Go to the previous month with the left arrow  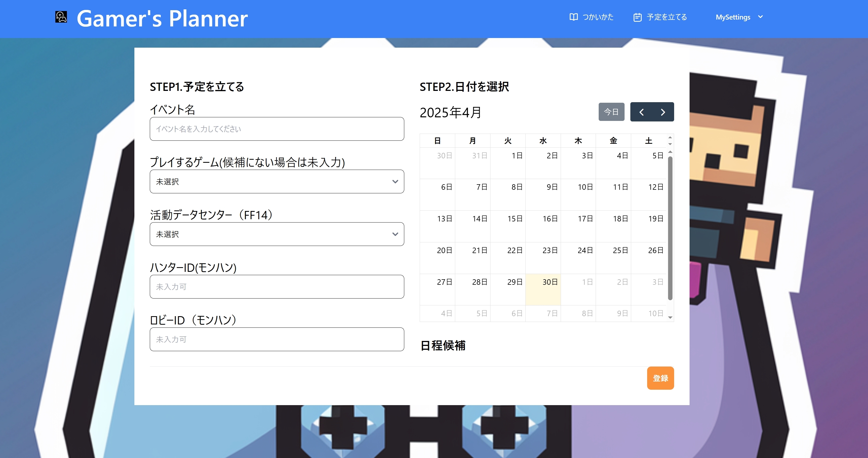coord(641,112)
